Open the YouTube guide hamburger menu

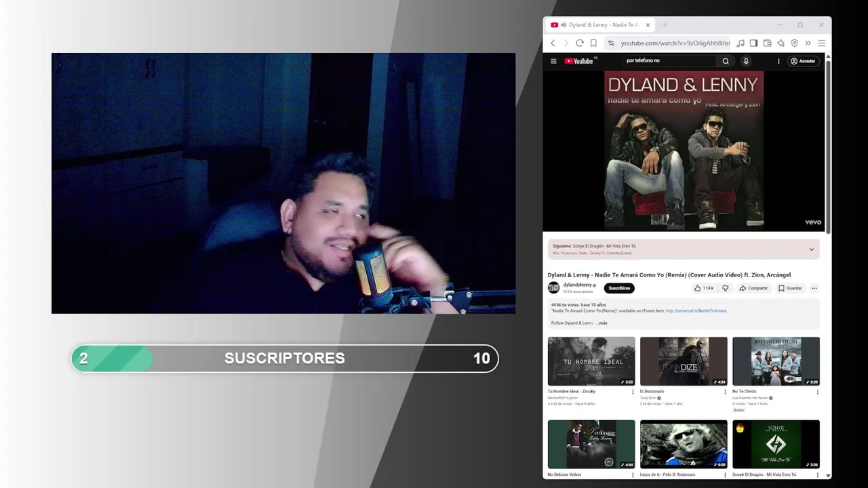click(x=553, y=61)
